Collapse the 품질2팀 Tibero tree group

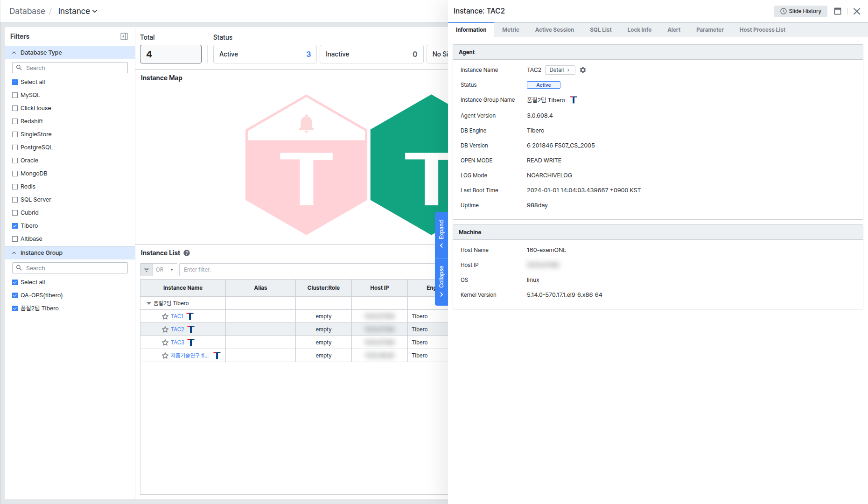tap(149, 303)
